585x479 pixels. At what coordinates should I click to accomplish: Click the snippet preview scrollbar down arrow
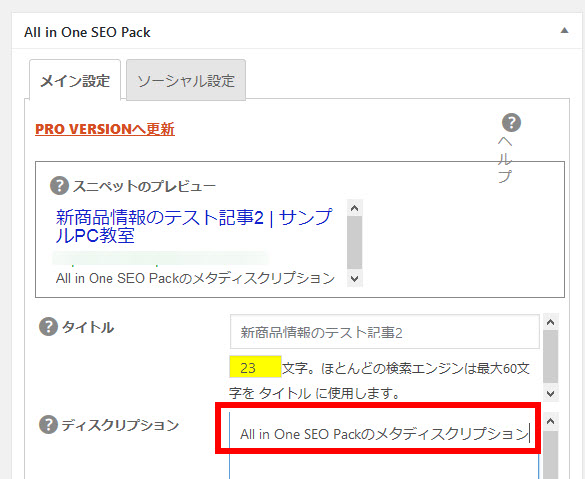pos(354,279)
